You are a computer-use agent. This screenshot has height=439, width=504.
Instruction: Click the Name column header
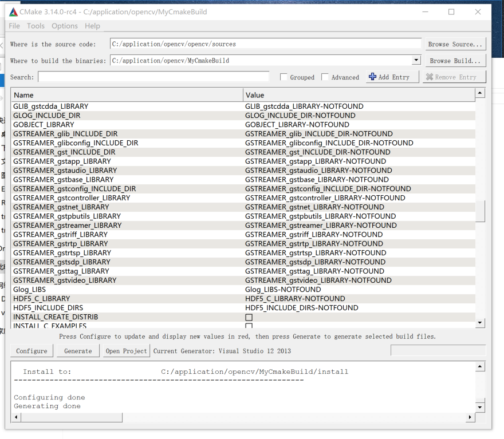tap(127, 95)
